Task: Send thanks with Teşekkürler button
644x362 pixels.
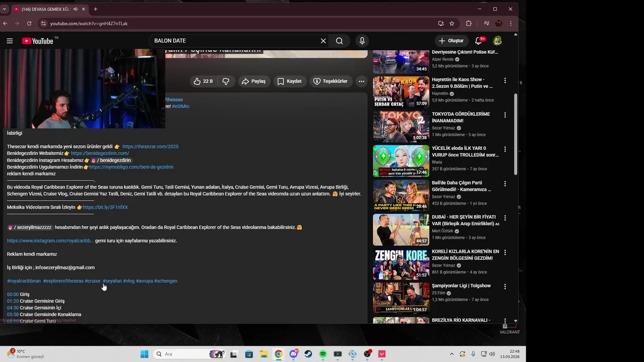Action: [x=331, y=81]
